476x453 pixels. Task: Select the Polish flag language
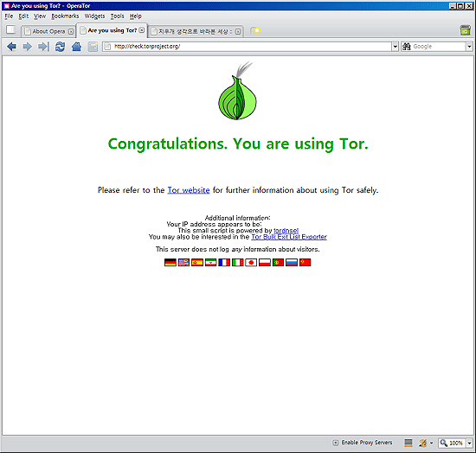(x=265, y=262)
